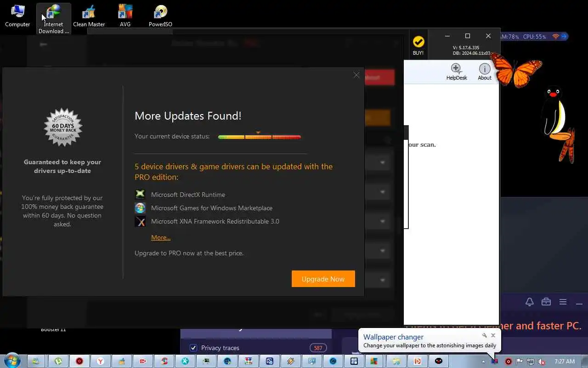Open uTorrent from the taskbar
The height and width of the screenshot is (368, 588).
(x=58, y=361)
